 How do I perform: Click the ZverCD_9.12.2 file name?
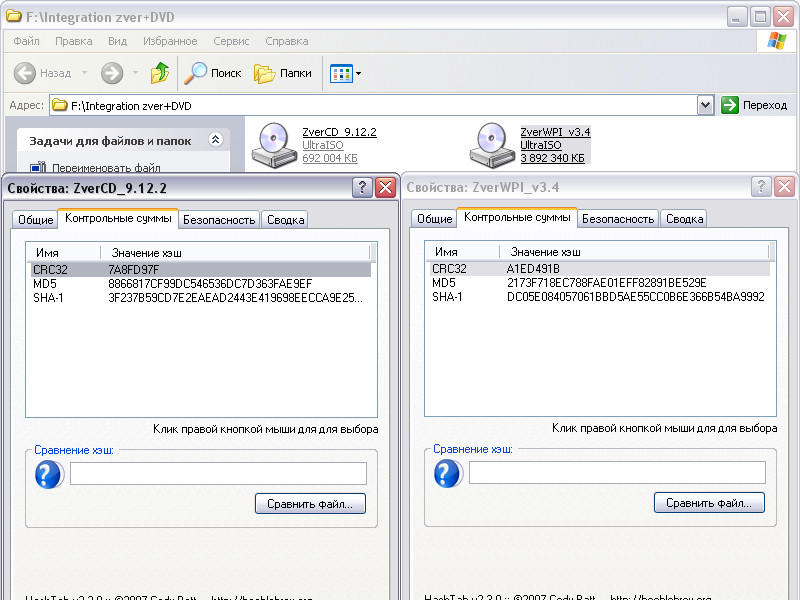[339, 132]
